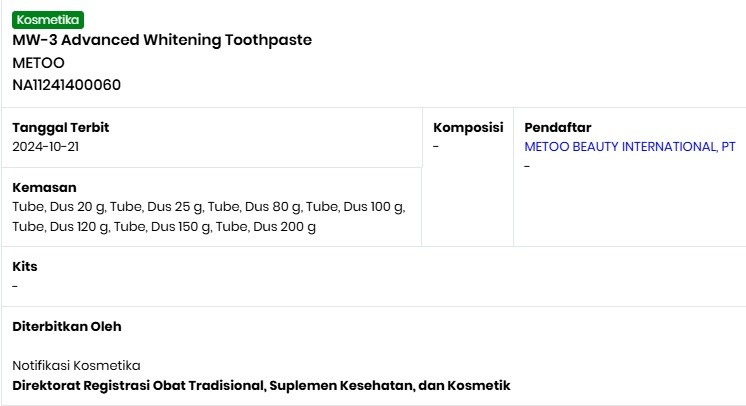Click the second line starting Tube, Dus 120 g
Image resolution: width=746 pixels, height=406 pixels.
tap(164, 227)
